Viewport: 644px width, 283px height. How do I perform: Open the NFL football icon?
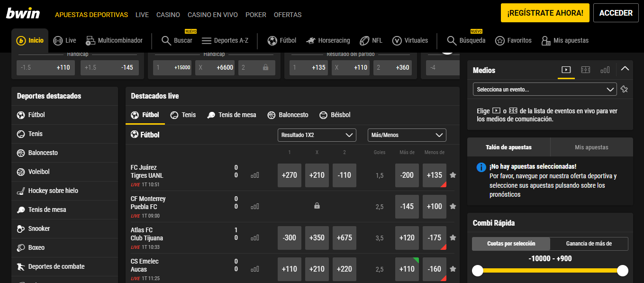[364, 41]
